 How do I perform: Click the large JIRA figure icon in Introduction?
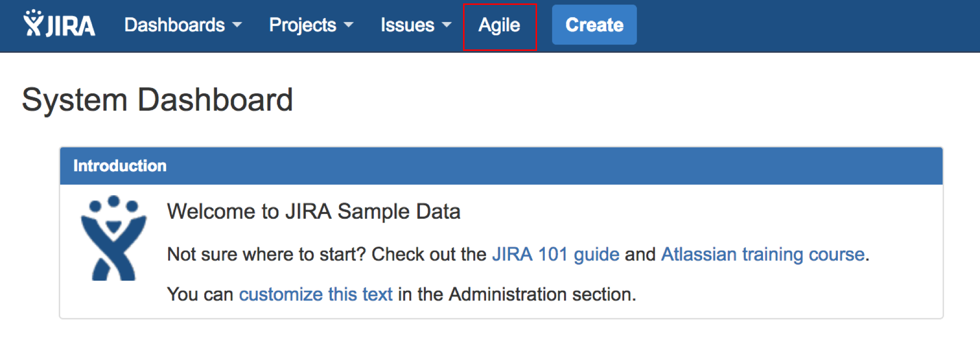click(x=114, y=238)
